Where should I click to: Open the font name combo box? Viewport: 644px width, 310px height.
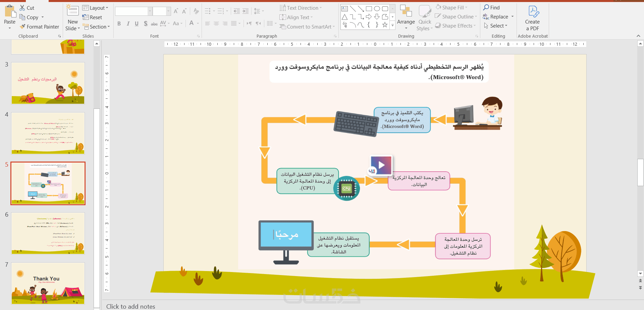133,11
